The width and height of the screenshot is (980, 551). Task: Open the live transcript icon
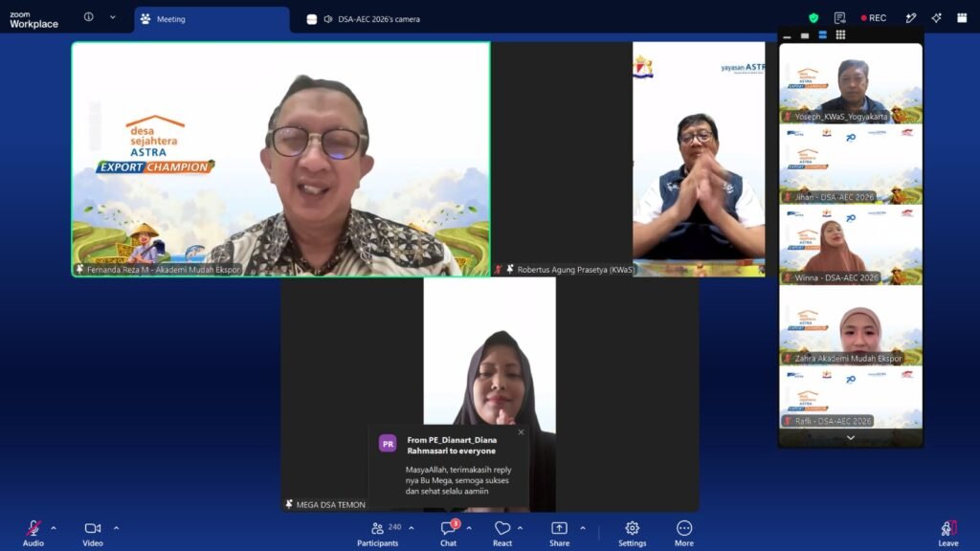[x=839, y=18]
